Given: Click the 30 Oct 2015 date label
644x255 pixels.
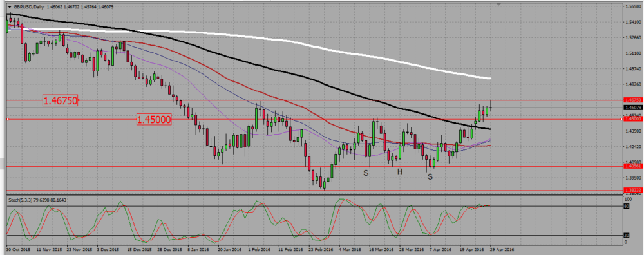Looking at the screenshot, I should click(18, 249).
